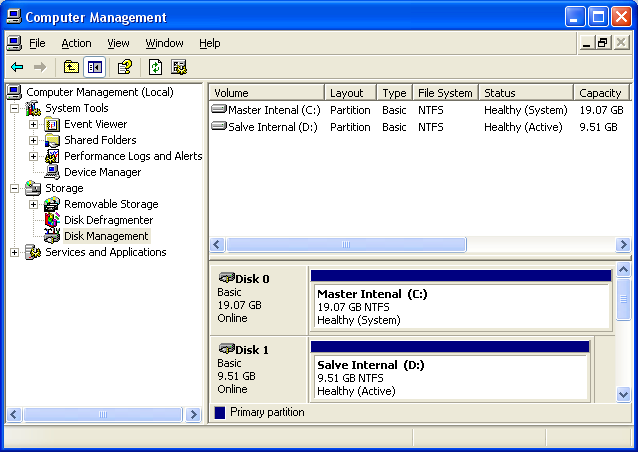Click the title bar Computer Management icon

14,17
